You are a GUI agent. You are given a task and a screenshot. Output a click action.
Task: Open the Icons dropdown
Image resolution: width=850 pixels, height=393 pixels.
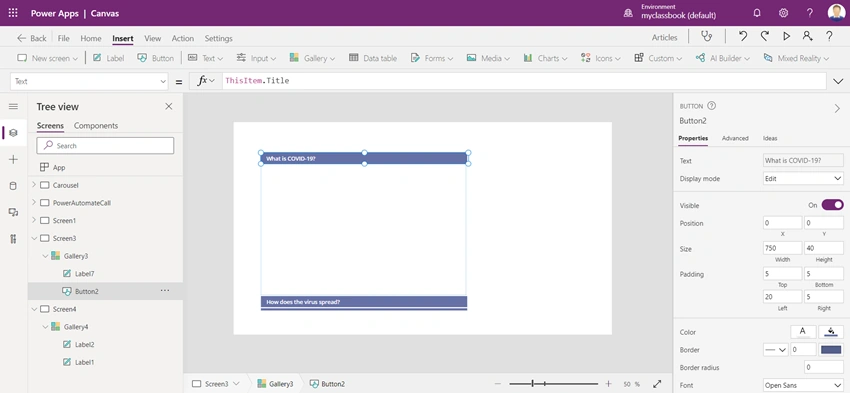[x=601, y=58]
